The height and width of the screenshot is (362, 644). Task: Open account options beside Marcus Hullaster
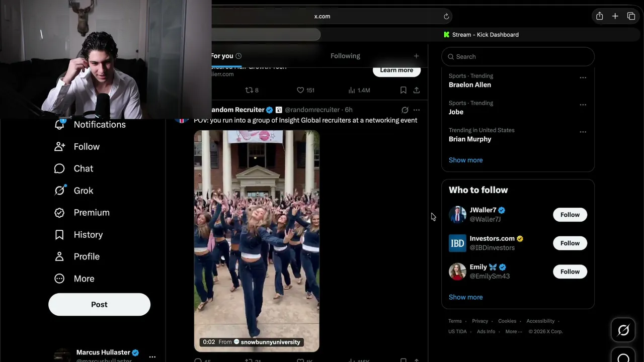click(x=152, y=357)
